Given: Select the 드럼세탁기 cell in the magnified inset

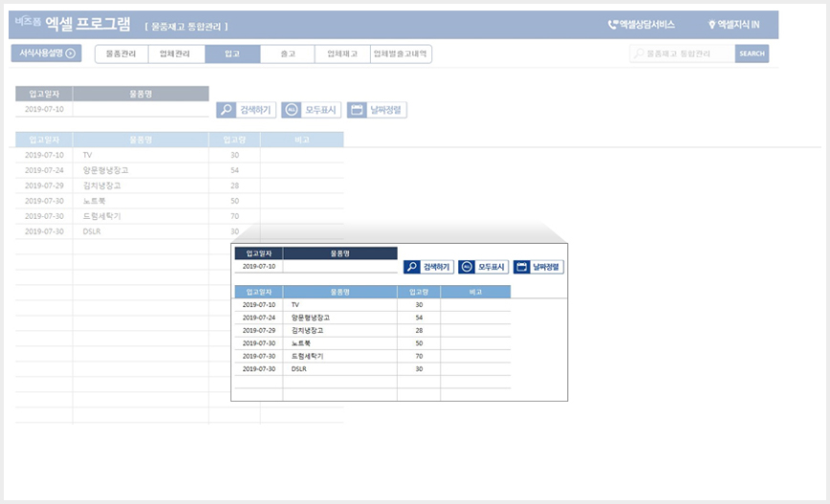Looking at the screenshot, I should pos(339,357).
